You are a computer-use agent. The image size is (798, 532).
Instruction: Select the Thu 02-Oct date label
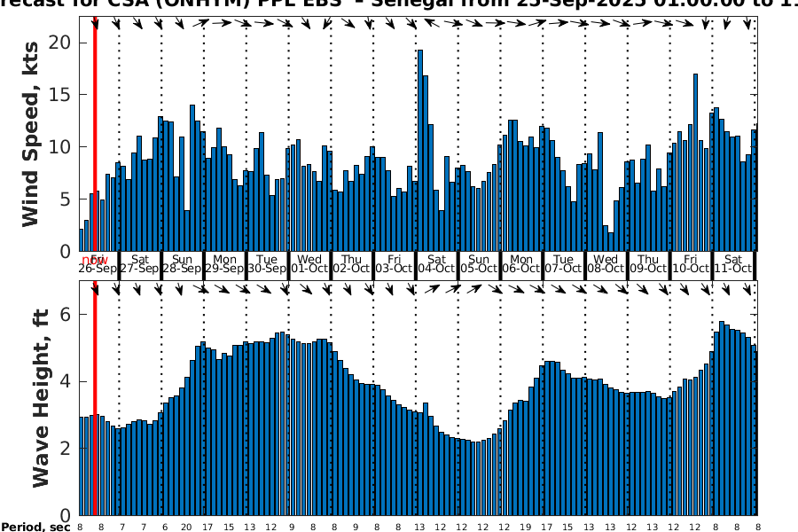[x=352, y=264]
